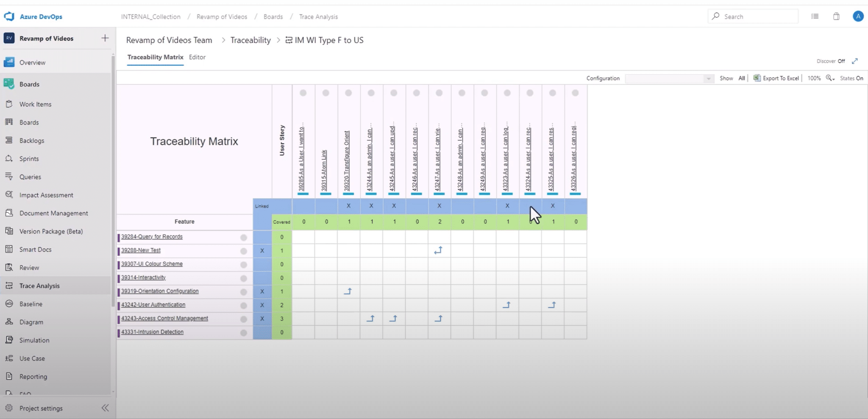Click the 39319-Orientation Configuration link
Image resolution: width=868 pixels, height=419 pixels.
tap(160, 291)
